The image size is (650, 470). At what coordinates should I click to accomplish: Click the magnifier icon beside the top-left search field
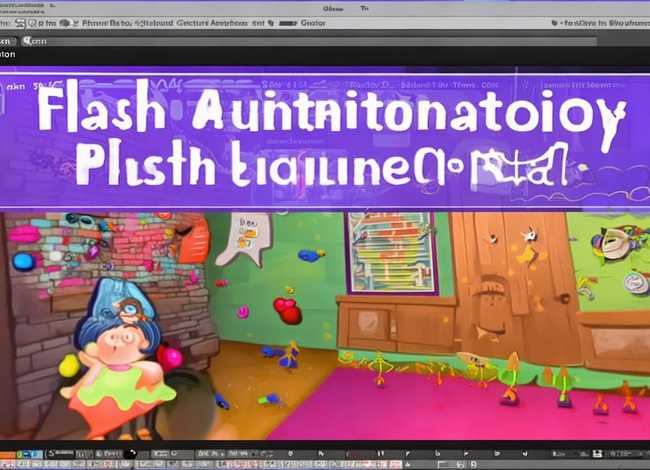tap(28, 41)
